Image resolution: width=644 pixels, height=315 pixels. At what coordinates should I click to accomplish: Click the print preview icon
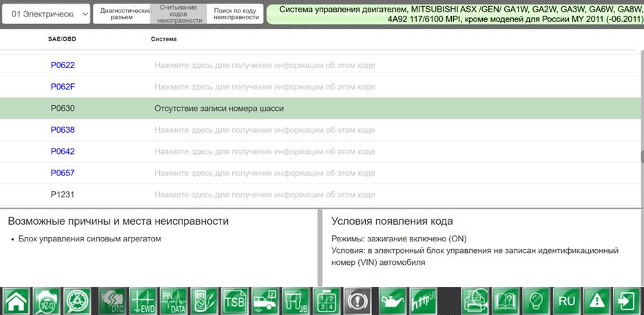tap(475, 301)
